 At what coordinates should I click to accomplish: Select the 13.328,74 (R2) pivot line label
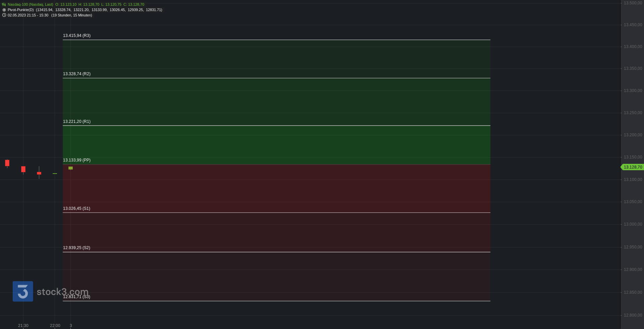tap(77, 74)
